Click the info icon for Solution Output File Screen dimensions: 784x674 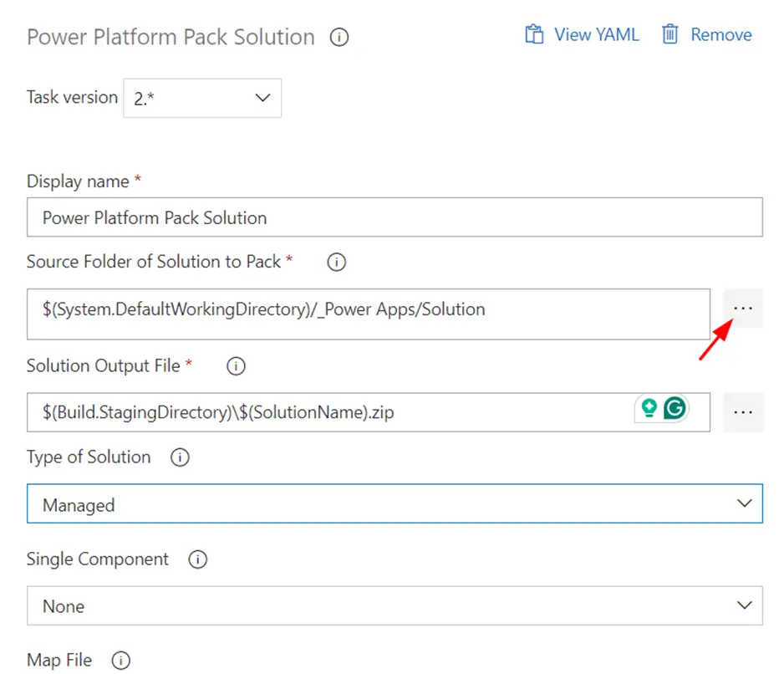point(236,365)
